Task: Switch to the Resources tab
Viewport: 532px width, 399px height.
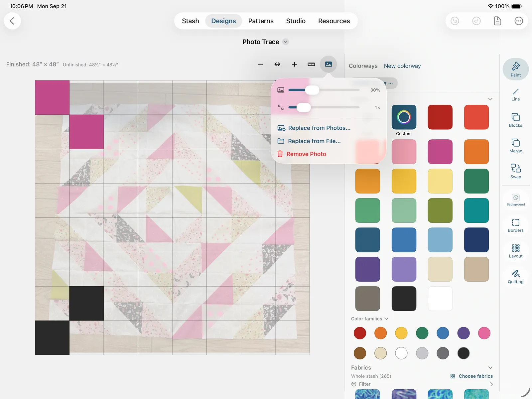Action: pyautogui.click(x=334, y=21)
